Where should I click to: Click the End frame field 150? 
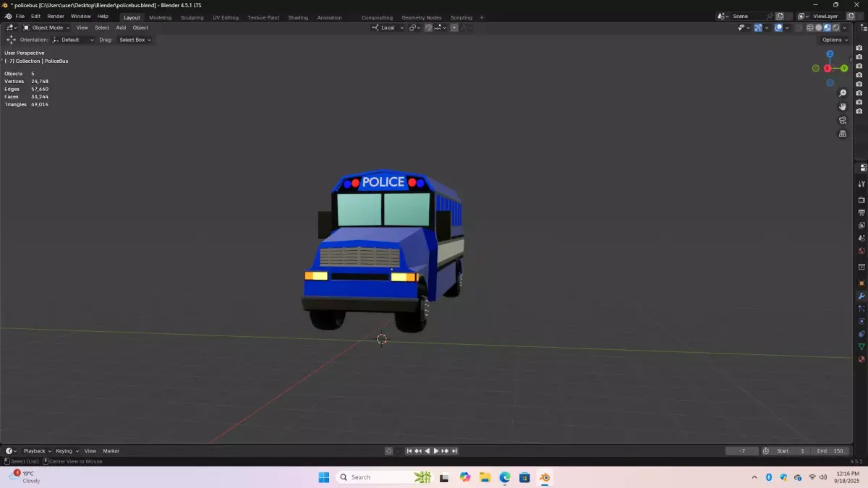click(830, 451)
